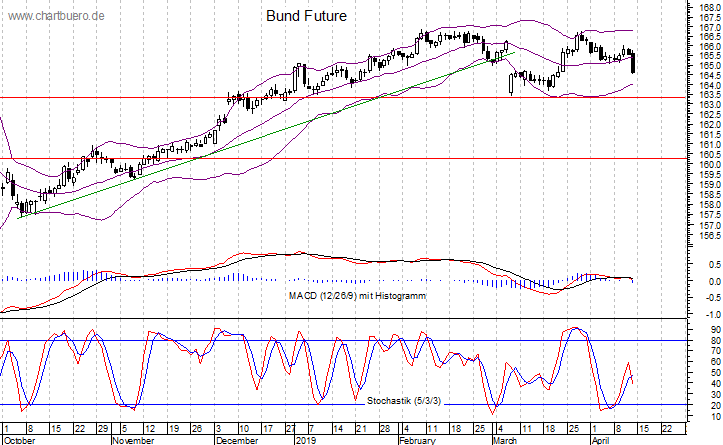Click price axis value '160.0'
Image resolution: width=723 pixels, height=445 pixels.
tap(710, 165)
